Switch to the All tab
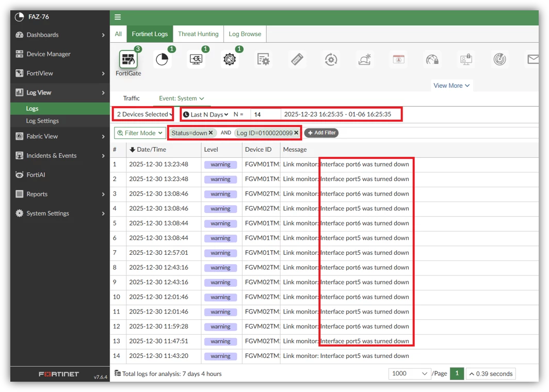Image resolution: width=549 pixels, height=392 pixels. (x=118, y=34)
